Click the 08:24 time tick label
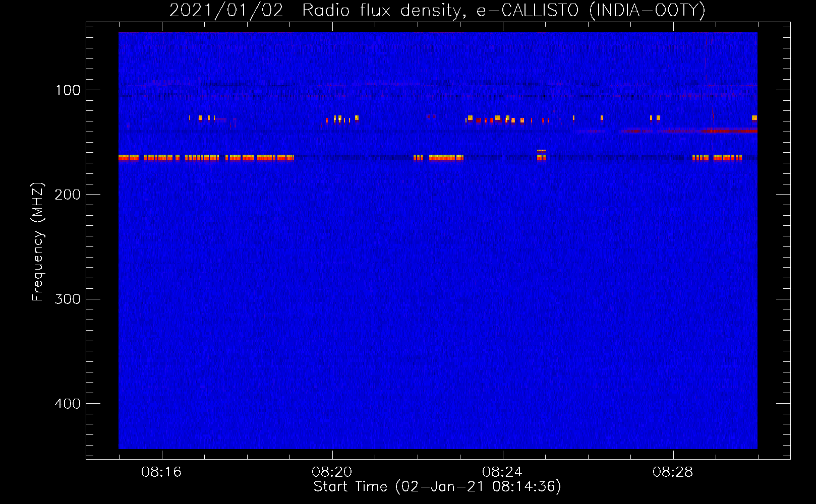816x504 pixels. (502, 472)
